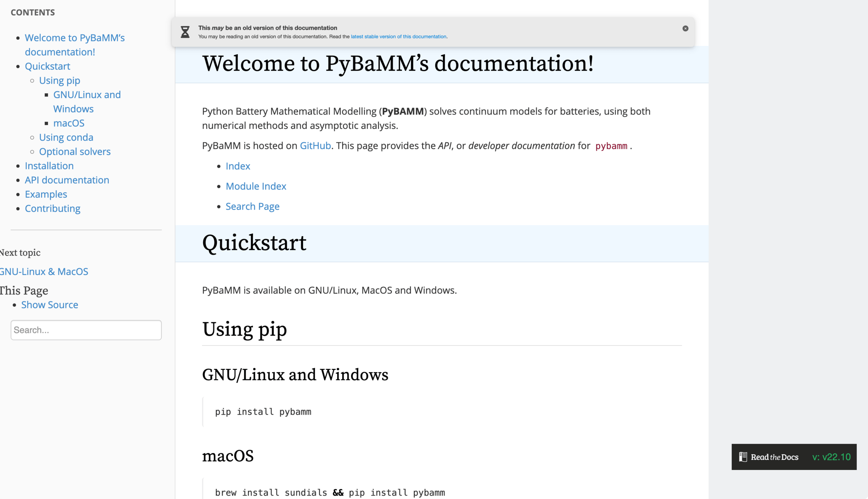The width and height of the screenshot is (868, 499).
Task: Click the hourglass icon in notification
Action: 185,32
